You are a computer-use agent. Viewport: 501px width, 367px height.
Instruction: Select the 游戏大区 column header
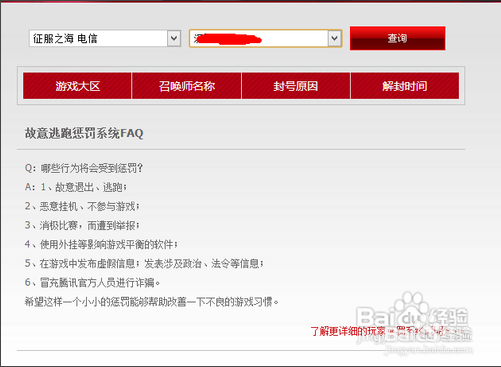[x=77, y=86]
